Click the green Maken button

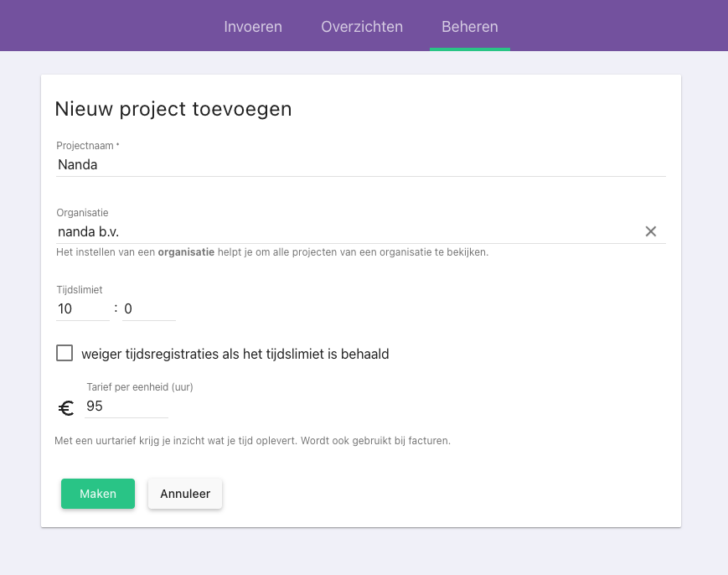pos(97,494)
